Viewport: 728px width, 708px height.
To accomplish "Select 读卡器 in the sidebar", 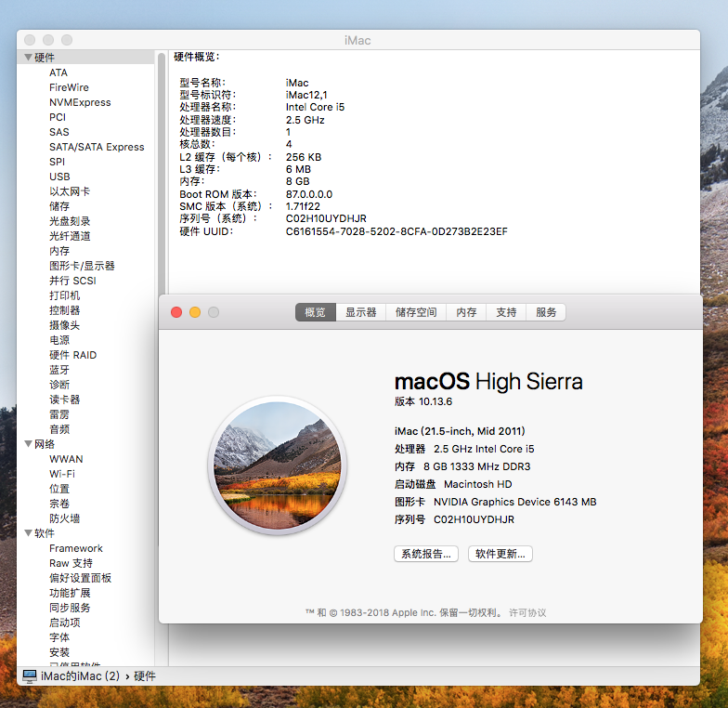I will pos(65,400).
